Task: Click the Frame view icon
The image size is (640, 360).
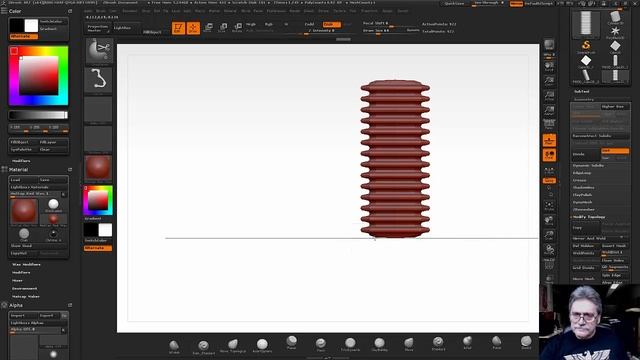Action: (549, 206)
